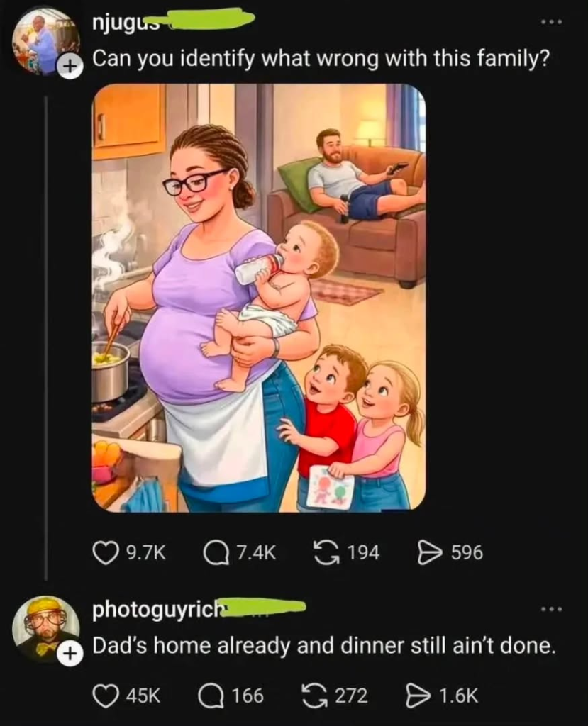
Task: Open more options on the njugus post
Action: tap(552, 22)
